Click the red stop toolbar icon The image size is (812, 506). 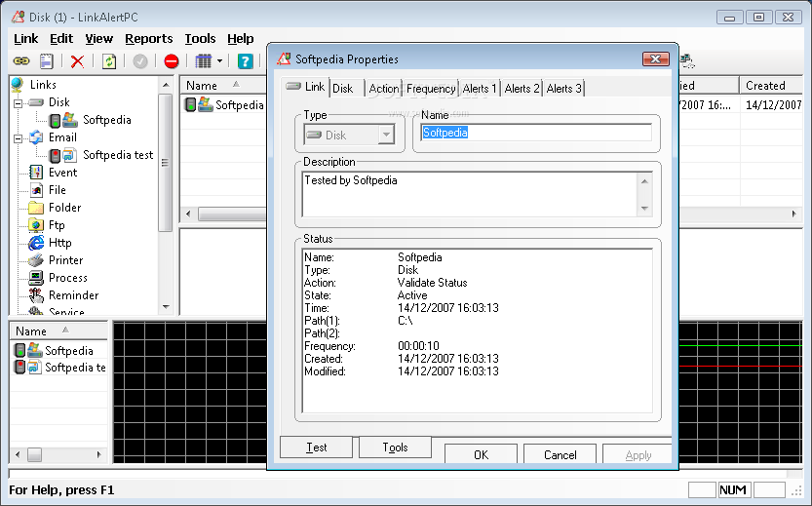(x=172, y=61)
